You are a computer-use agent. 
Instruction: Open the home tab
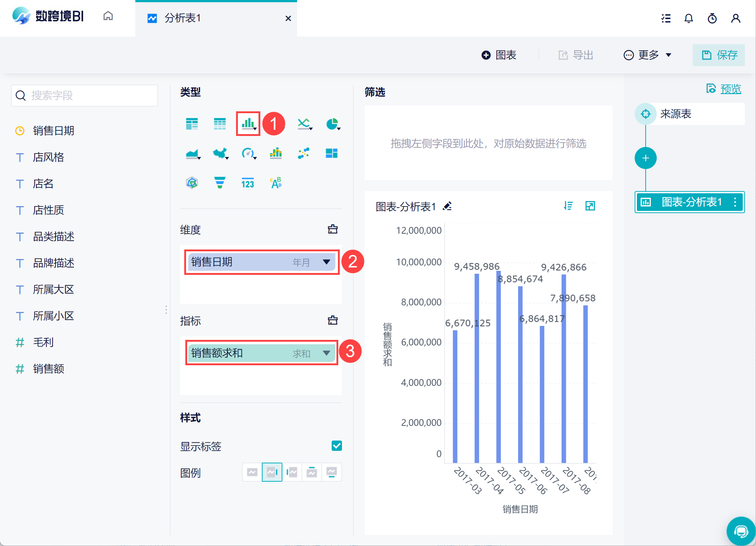point(108,16)
